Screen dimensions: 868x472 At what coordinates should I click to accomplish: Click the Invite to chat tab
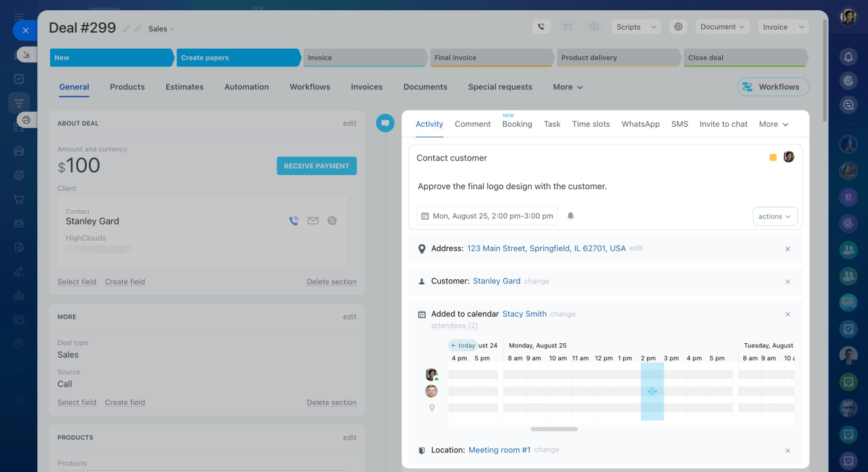tap(724, 124)
